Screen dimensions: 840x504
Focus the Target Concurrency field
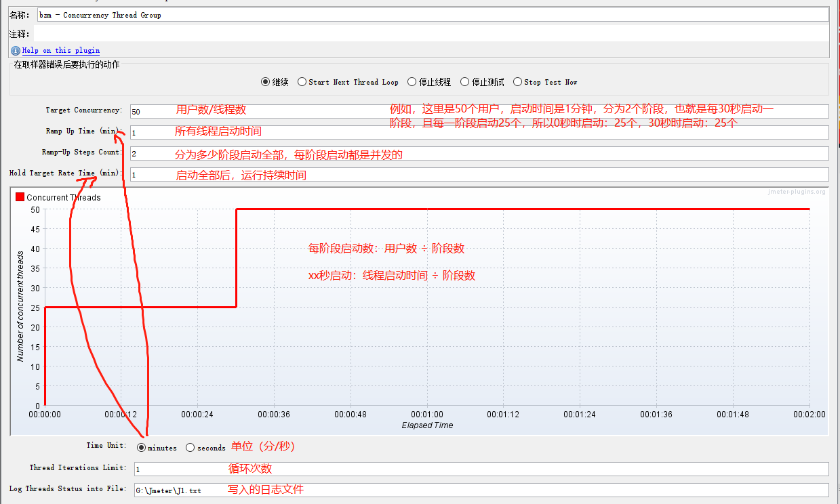coord(479,111)
